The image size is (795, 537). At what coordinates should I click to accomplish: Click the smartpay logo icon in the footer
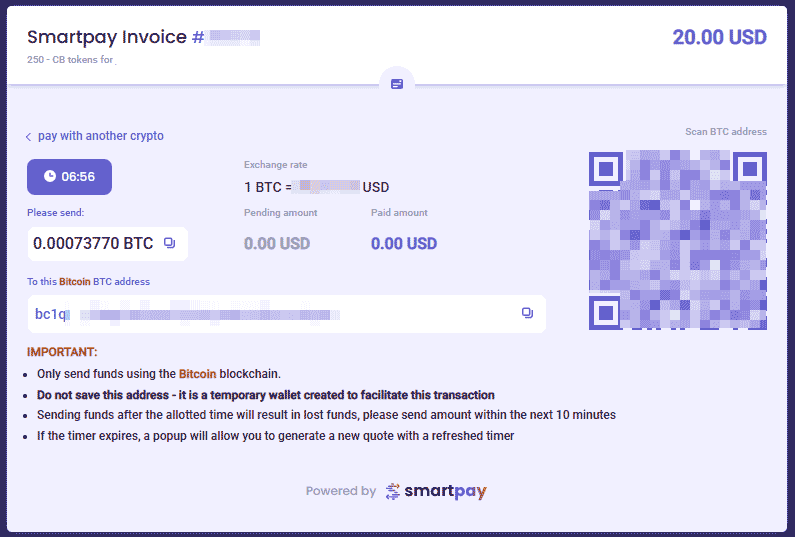tap(392, 491)
